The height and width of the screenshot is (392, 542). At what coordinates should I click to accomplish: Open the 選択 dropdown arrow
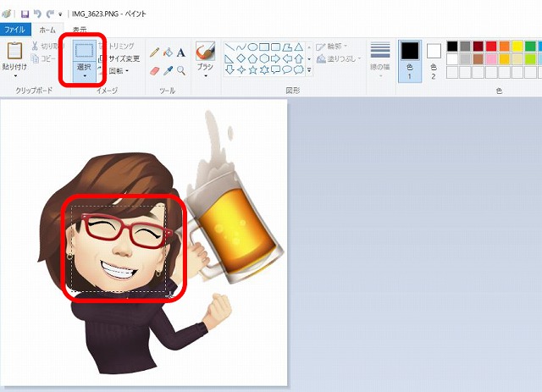84,76
